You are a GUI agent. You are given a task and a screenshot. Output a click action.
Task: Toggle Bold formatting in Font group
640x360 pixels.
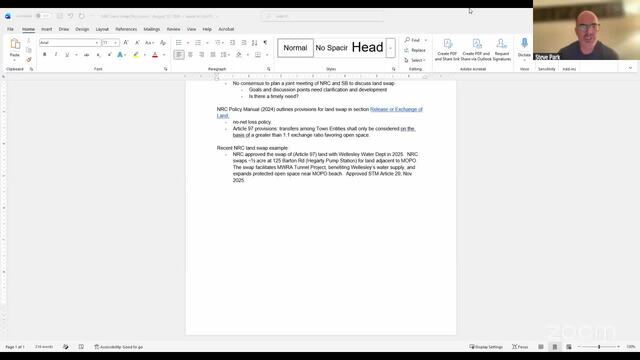click(x=44, y=55)
